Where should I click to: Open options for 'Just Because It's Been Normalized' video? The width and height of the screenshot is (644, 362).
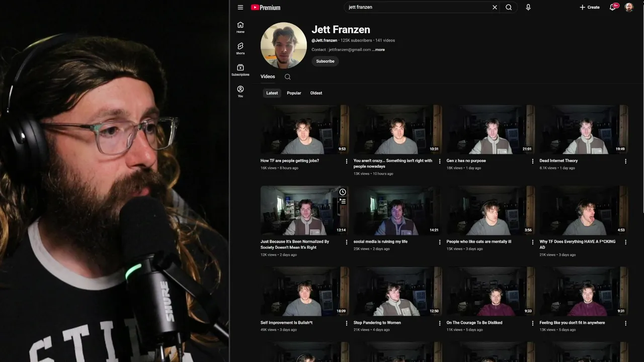[346, 242]
